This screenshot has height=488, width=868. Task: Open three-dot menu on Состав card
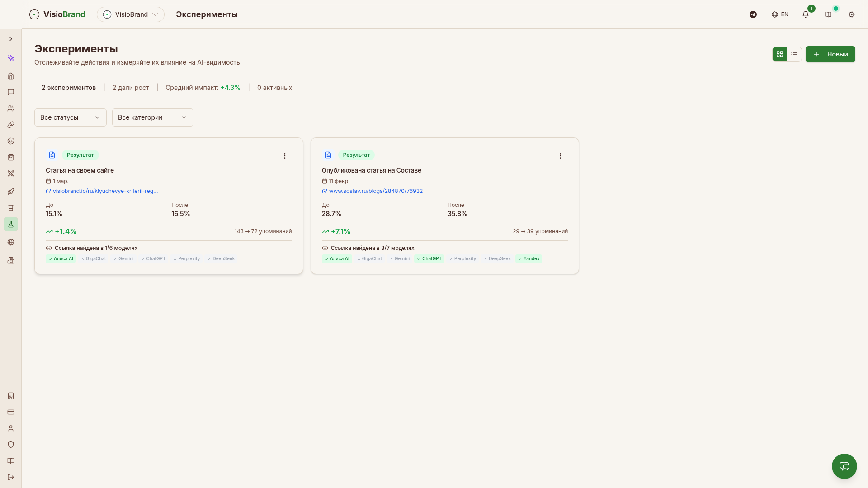561,156
